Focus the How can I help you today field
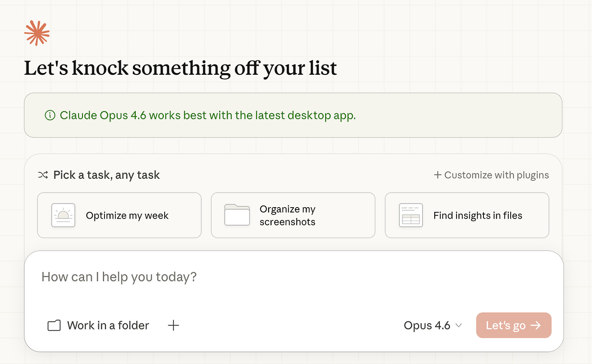The width and height of the screenshot is (592, 364). pos(294,277)
